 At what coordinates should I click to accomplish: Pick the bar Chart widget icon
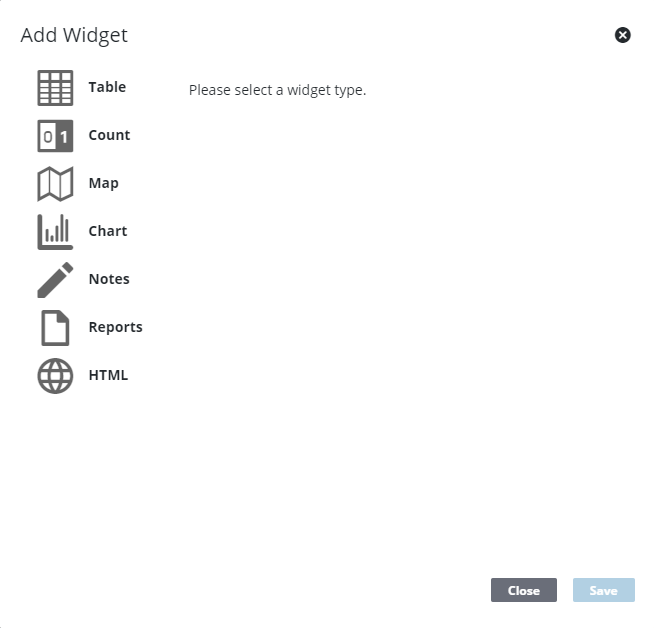55,232
